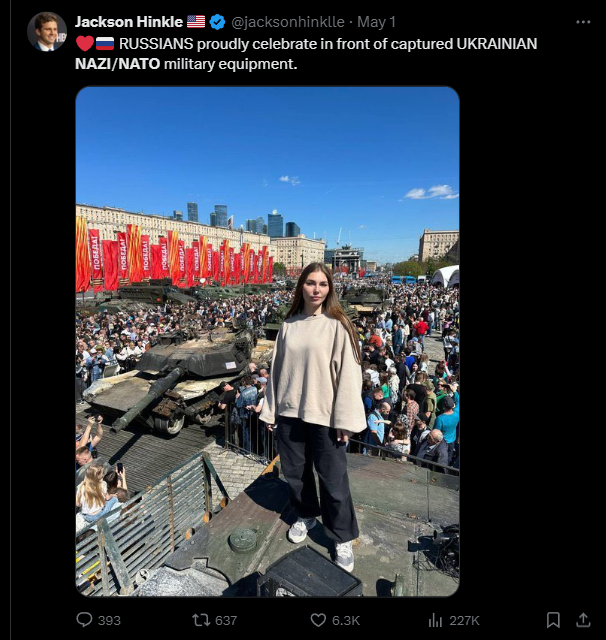The width and height of the screenshot is (606, 640).
Task: Open Jackson Hinkle profile avatar
Action: tap(47, 31)
